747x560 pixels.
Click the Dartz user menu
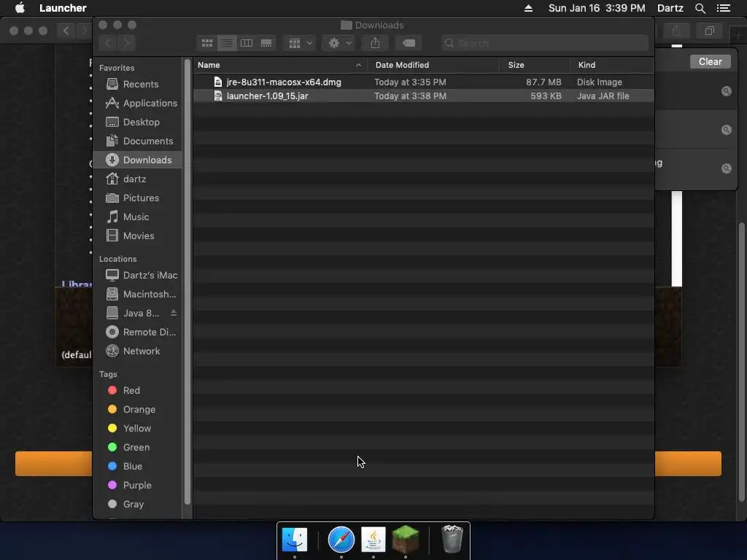coord(670,8)
